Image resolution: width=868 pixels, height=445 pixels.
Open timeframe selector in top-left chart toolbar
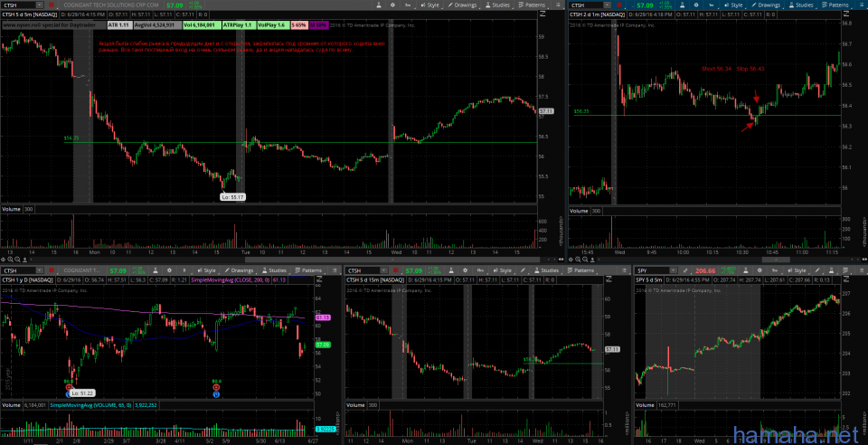click(408, 5)
